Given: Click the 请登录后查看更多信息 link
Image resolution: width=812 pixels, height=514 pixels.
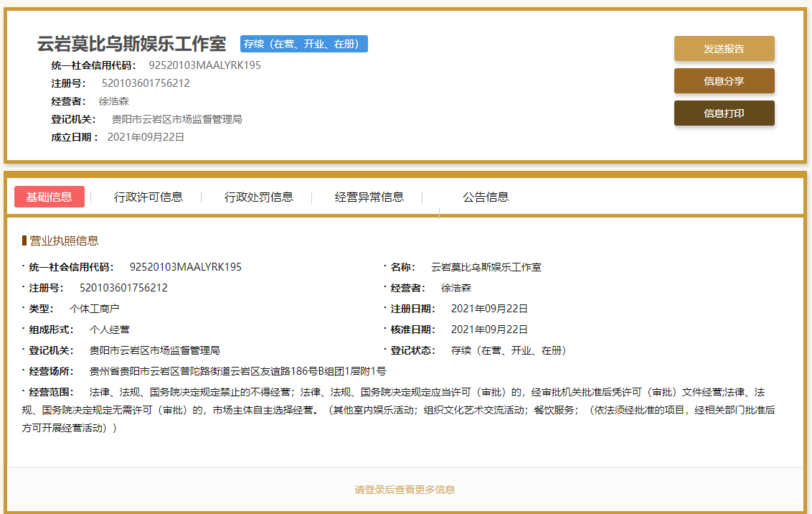Looking at the screenshot, I should (x=405, y=490).
